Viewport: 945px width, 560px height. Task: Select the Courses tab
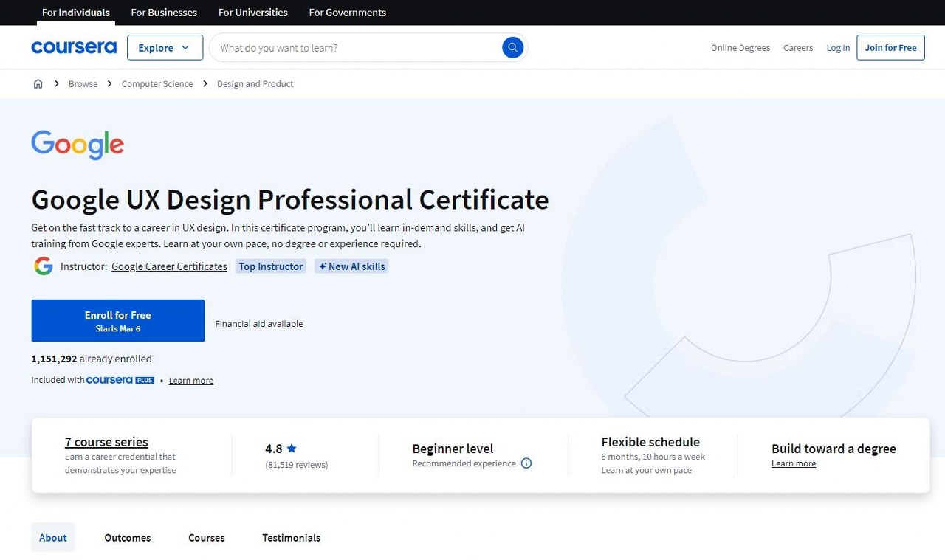coord(207,537)
